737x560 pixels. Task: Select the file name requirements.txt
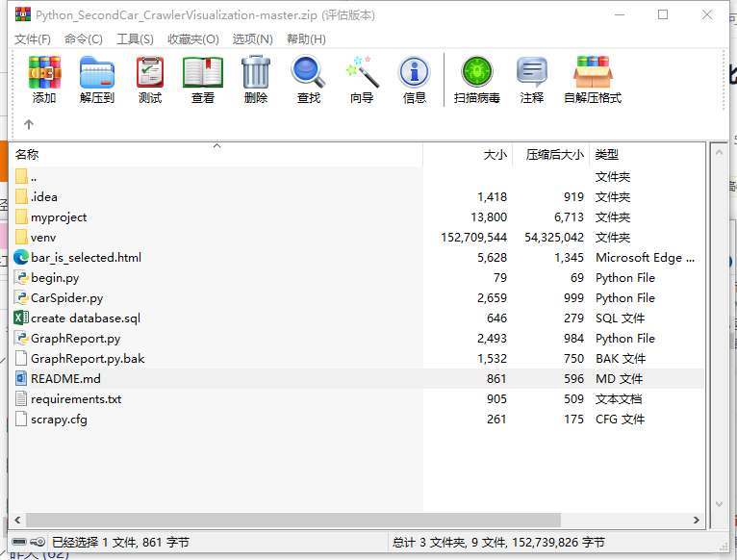(x=76, y=399)
